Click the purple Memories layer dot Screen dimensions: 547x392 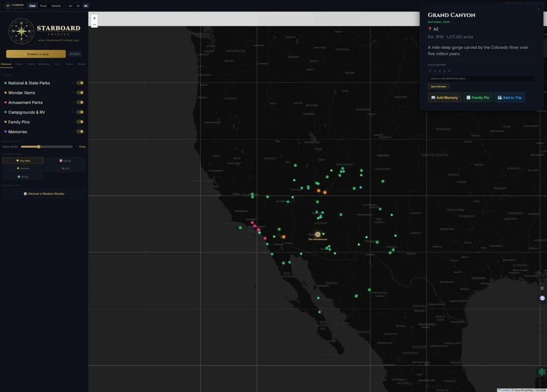point(5,132)
